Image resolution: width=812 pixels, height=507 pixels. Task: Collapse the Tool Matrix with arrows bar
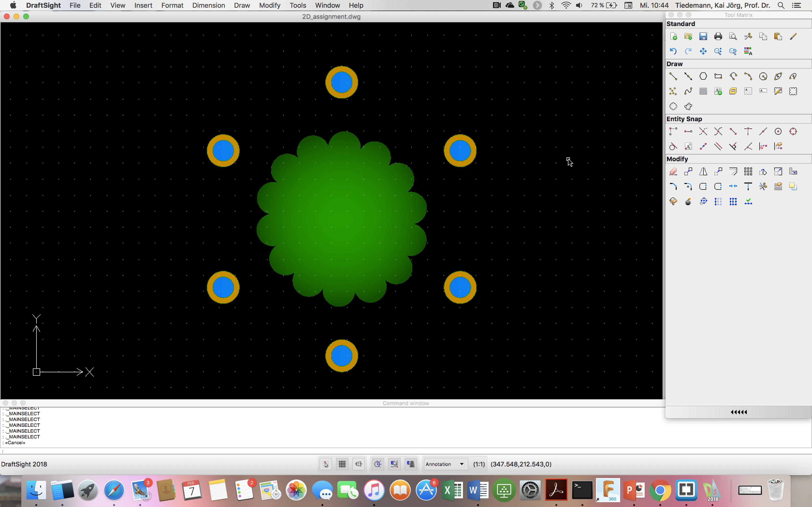738,412
